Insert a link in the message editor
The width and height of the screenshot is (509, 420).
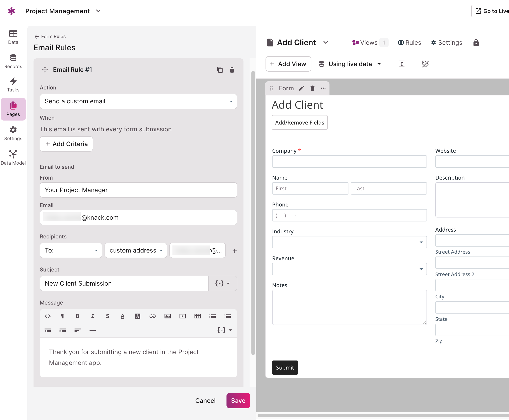153,316
